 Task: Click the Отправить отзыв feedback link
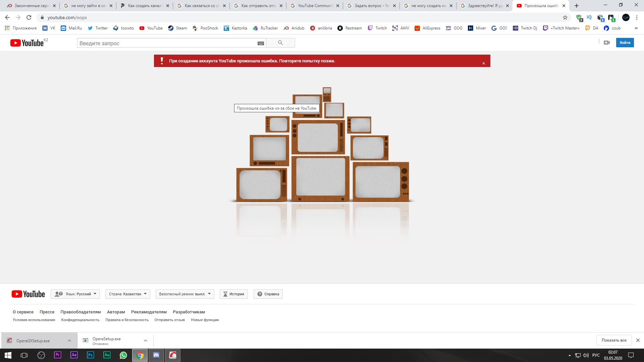click(169, 319)
